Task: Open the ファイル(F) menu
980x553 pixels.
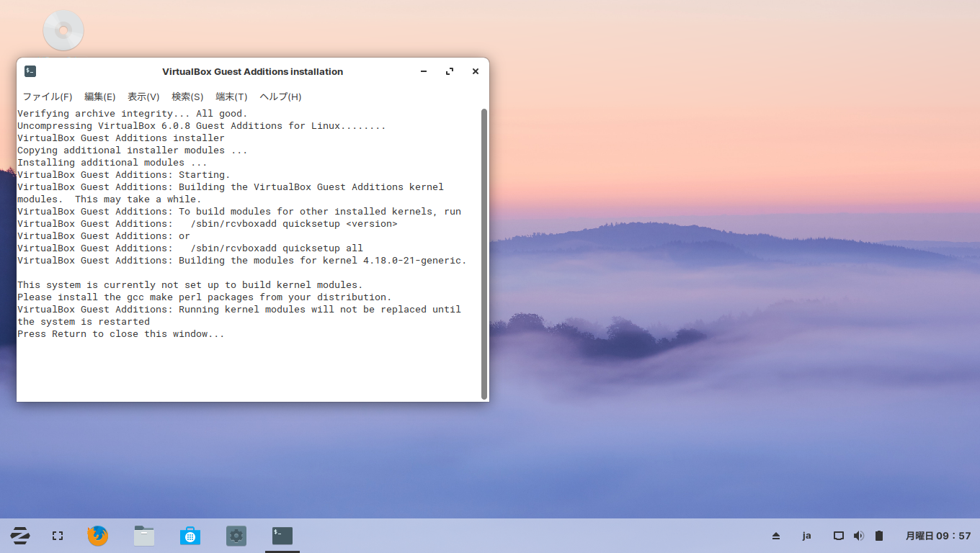Action: (x=48, y=96)
